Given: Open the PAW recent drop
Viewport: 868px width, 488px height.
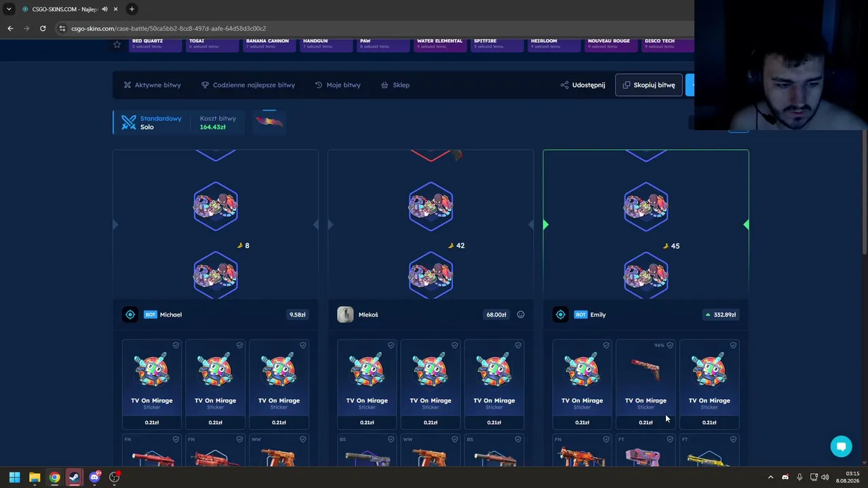Looking at the screenshot, I should (383, 44).
